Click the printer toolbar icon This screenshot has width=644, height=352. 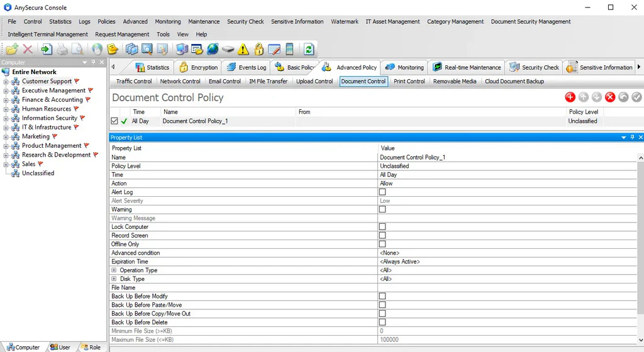[62, 49]
